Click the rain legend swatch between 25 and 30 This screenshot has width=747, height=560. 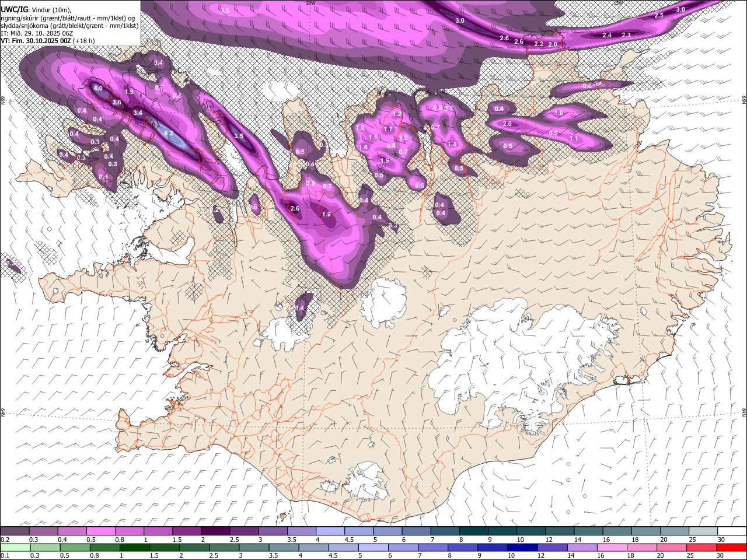[702, 548]
